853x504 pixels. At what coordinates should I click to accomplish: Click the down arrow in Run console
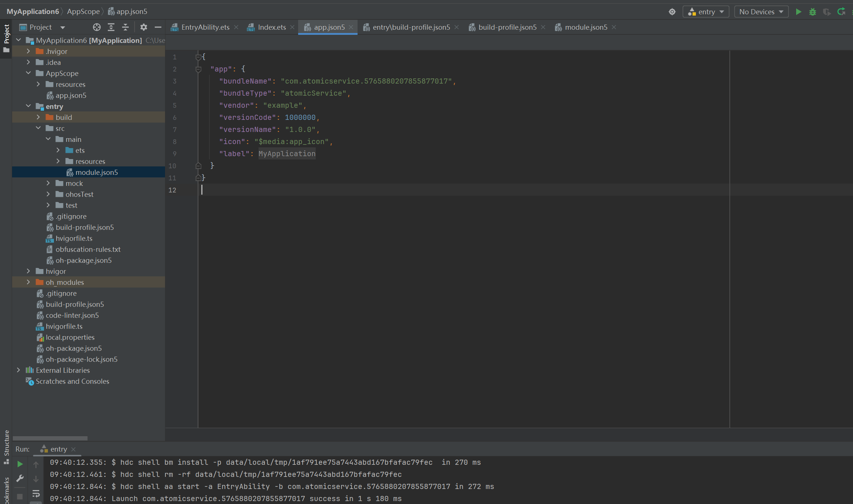coord(36,479)
